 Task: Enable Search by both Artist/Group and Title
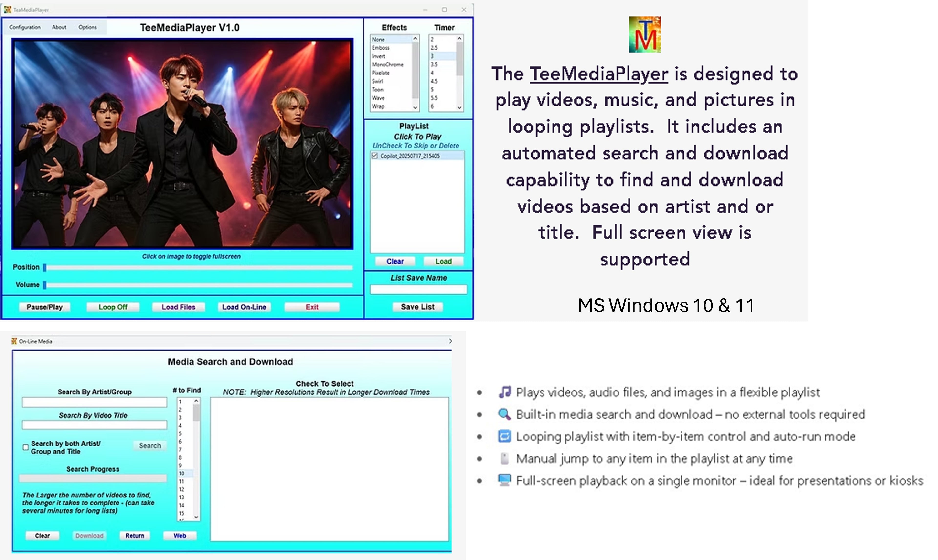tap(26, 447)
